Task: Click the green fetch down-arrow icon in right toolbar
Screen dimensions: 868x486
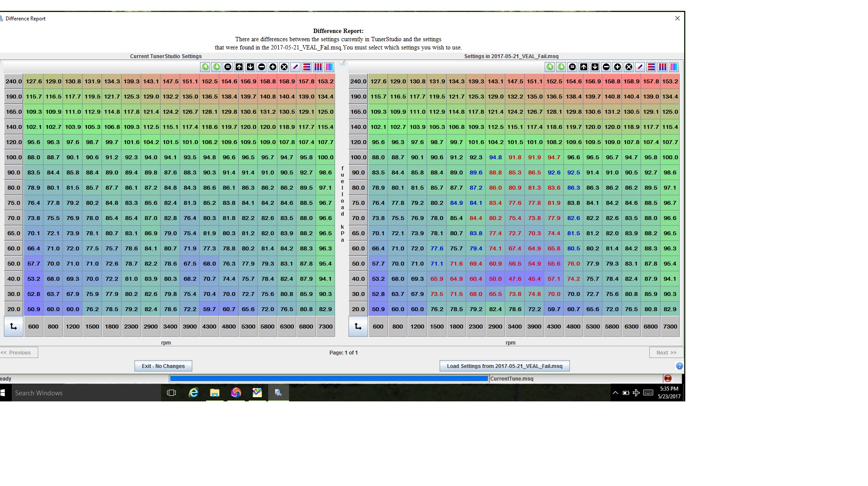Action: tap(561, 67)
